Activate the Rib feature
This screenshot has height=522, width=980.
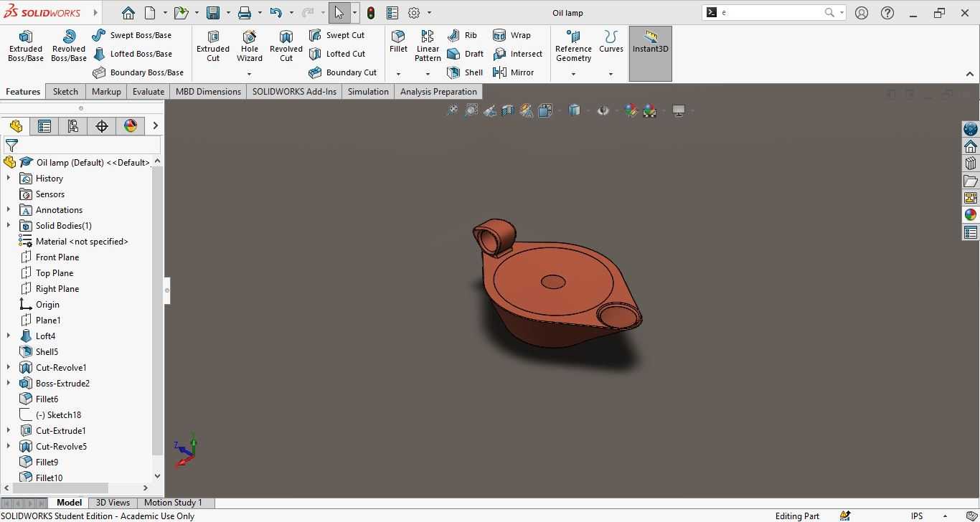coord(462,35)
